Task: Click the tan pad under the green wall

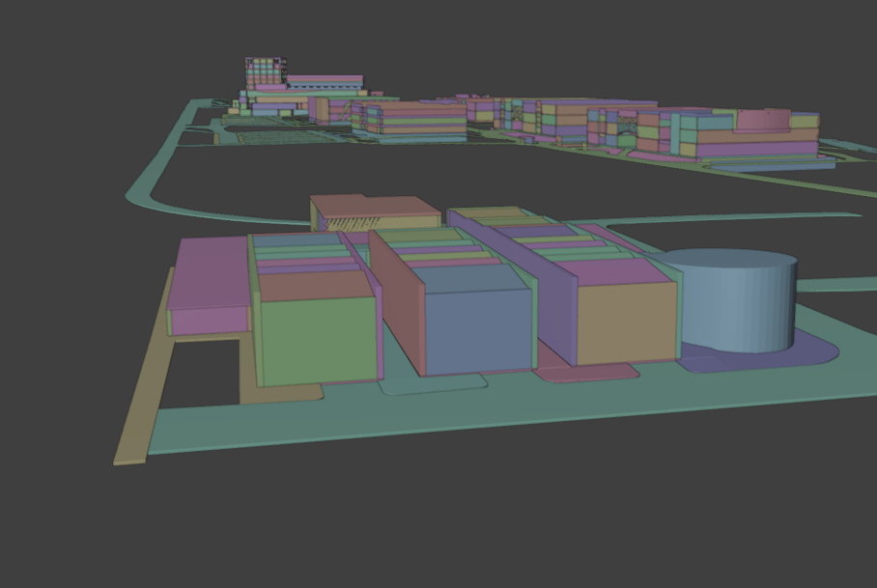Action: click(285, 393)
